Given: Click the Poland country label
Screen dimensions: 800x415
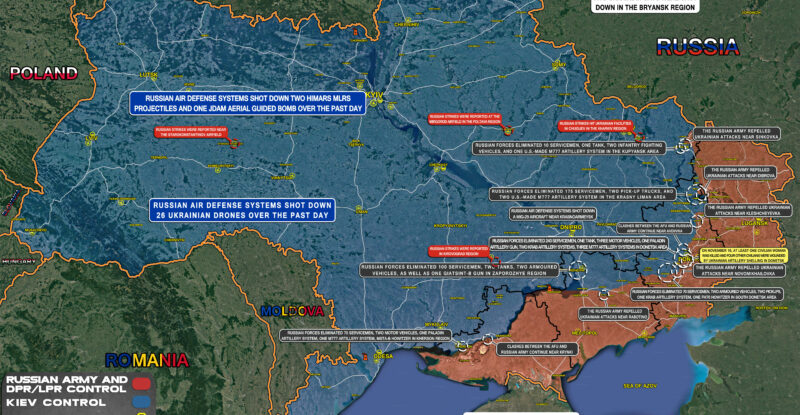Looking at the screenshot, I should coord(42,73).
